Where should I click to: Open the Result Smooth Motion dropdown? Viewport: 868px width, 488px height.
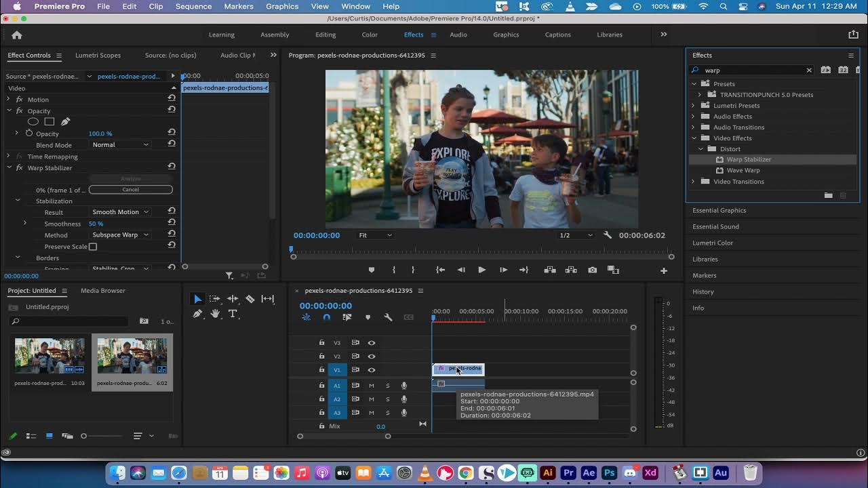click(x=120, y=212)
